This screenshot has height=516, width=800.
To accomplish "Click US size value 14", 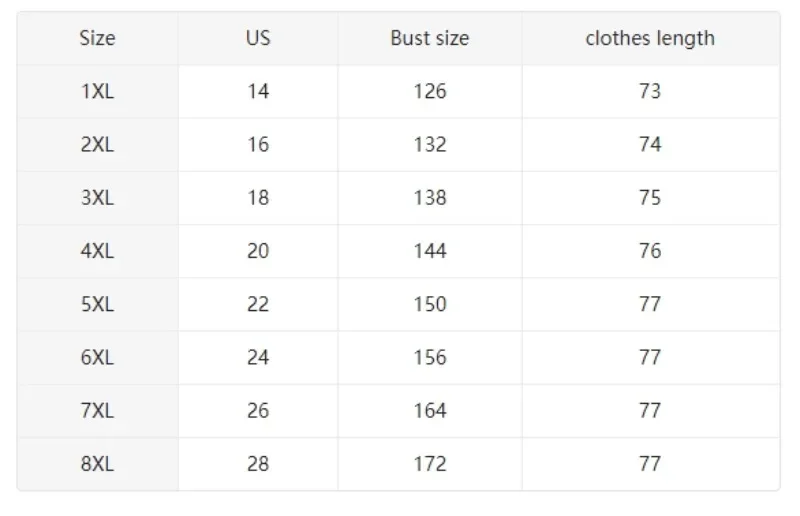I will [258, 91].
